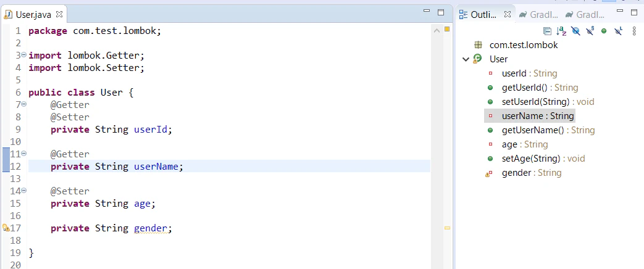The image size is (644, 269).
Task: Maximize the Outline panel
Action: 634,12
